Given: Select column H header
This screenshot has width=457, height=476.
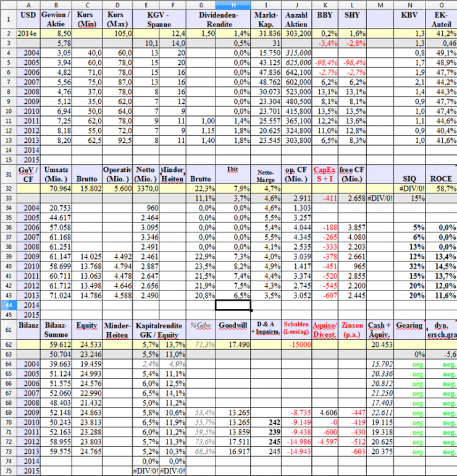Looking at the screenshot, I should 233,4.
